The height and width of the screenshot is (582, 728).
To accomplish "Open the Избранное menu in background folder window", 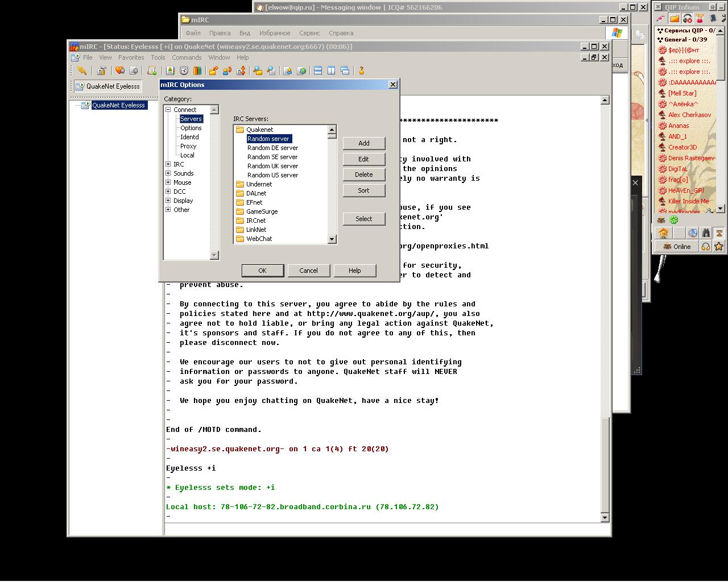I will tap(275, 33).
